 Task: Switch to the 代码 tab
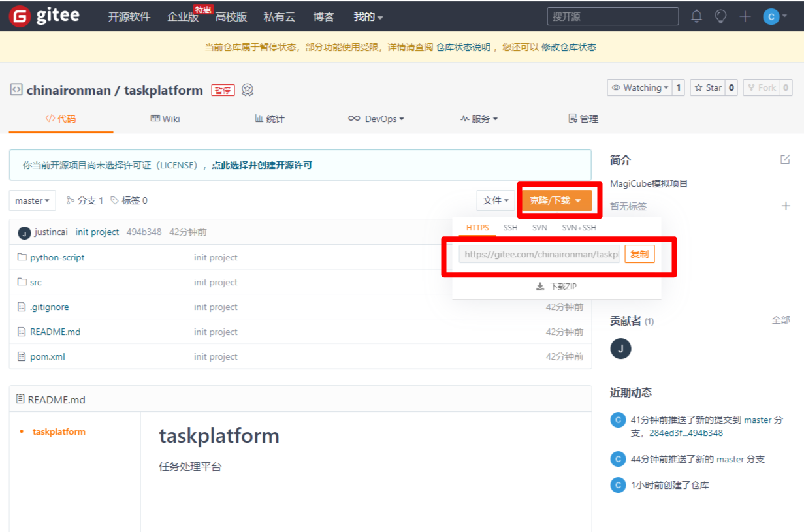tap(61, 119)
